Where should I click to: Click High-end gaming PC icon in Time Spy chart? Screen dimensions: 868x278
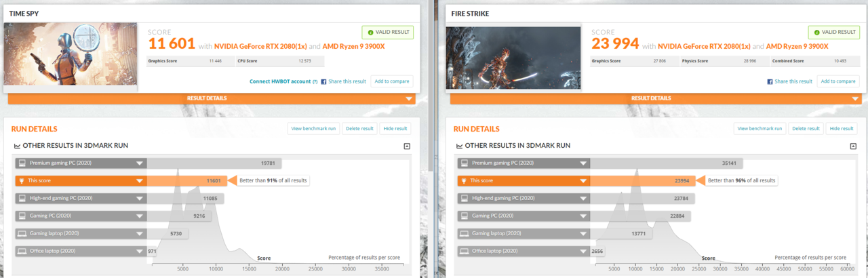click(x=22, y=198)
